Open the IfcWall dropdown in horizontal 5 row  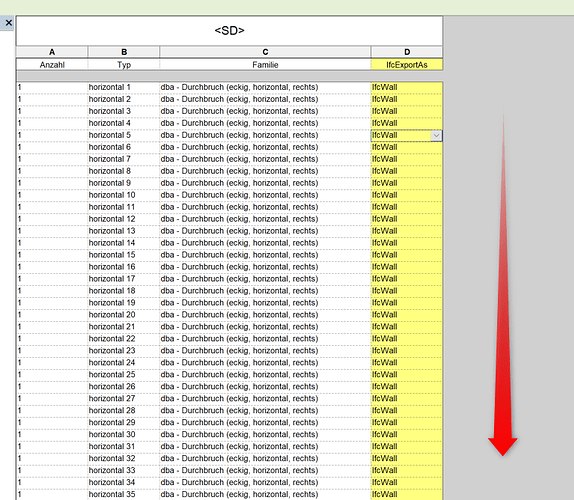click(x=436, y=135)
